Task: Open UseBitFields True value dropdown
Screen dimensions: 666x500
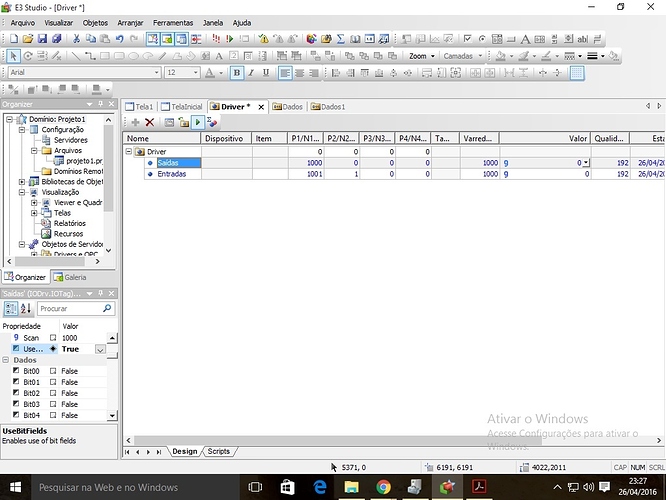Action: pos(100,349)
